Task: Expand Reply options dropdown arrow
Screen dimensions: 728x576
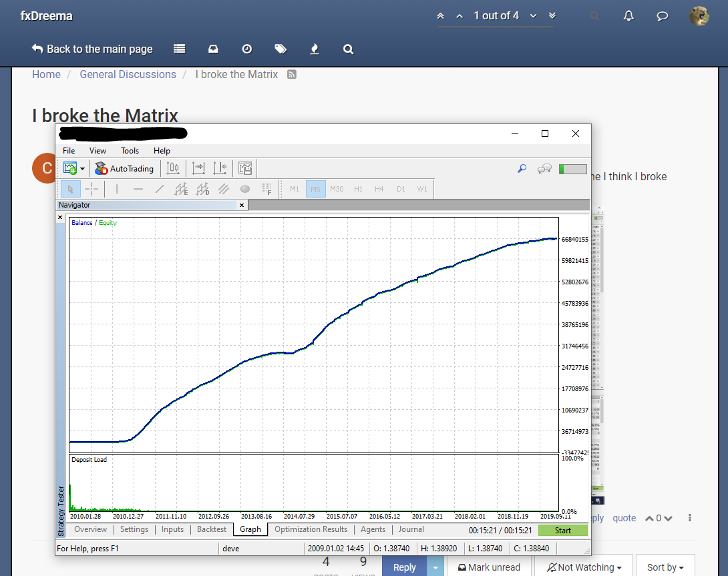Action: (435, 567)
